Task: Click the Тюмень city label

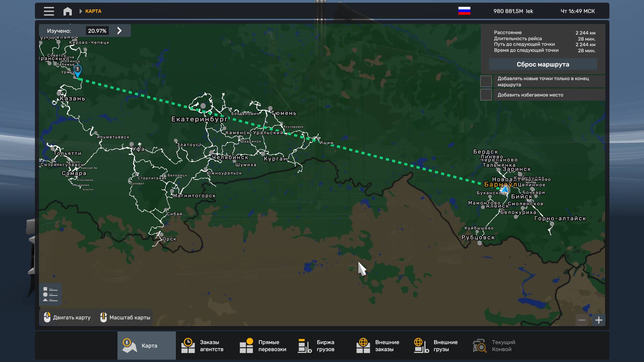Action: pyautogui.click(x=284, y=113)
